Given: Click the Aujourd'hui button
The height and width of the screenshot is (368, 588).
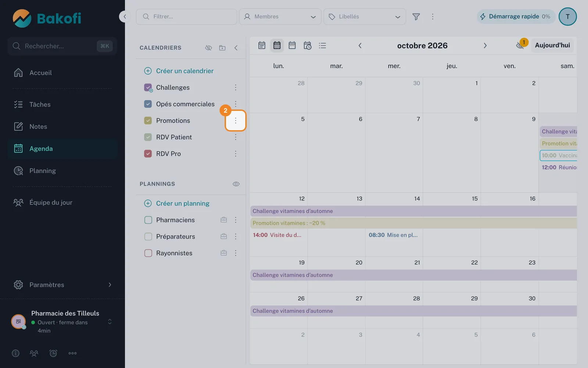Looking at the screenshot, I should [x=552, y=45].
